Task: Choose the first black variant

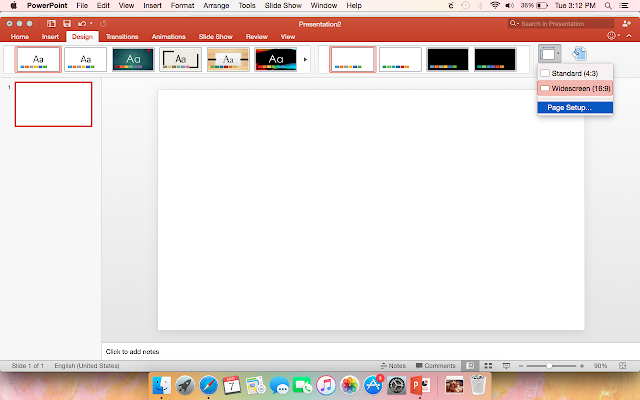Action: point(448,60)
